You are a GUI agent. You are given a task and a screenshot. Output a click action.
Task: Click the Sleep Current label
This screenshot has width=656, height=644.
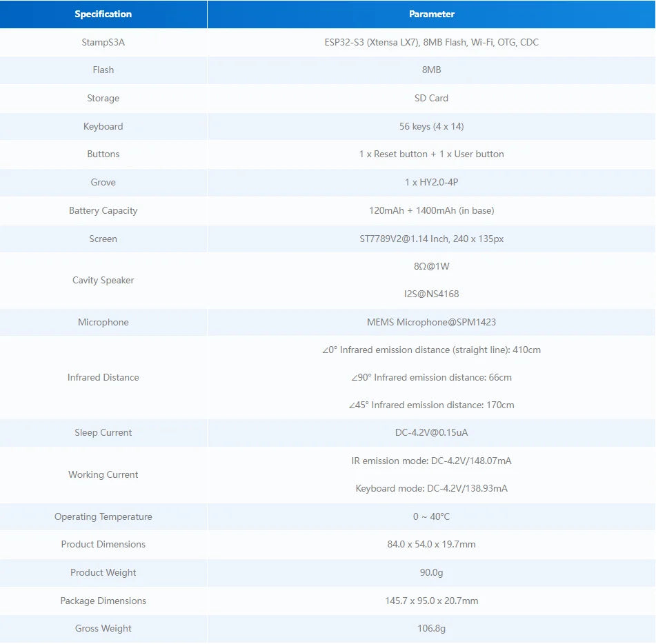point(103,432)
